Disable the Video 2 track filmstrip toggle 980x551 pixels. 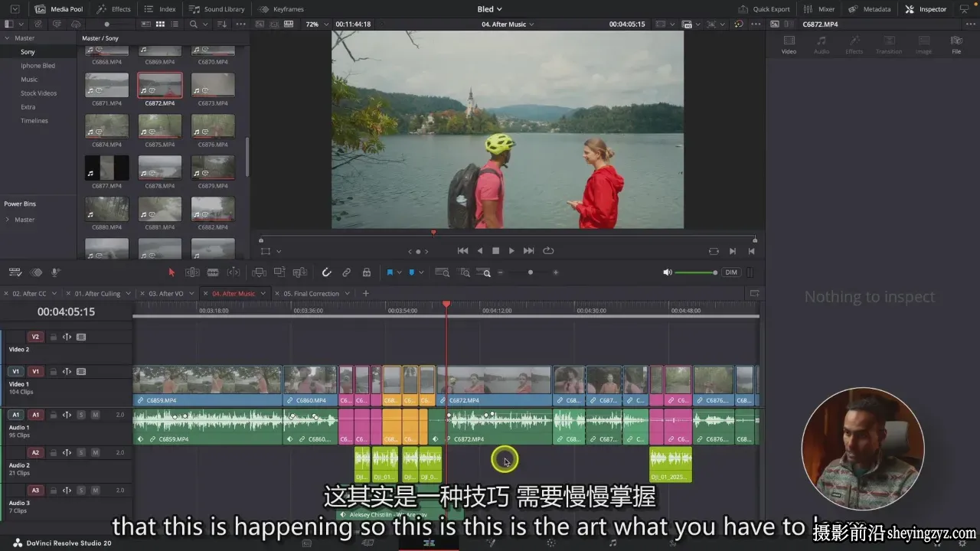point(81,337)
